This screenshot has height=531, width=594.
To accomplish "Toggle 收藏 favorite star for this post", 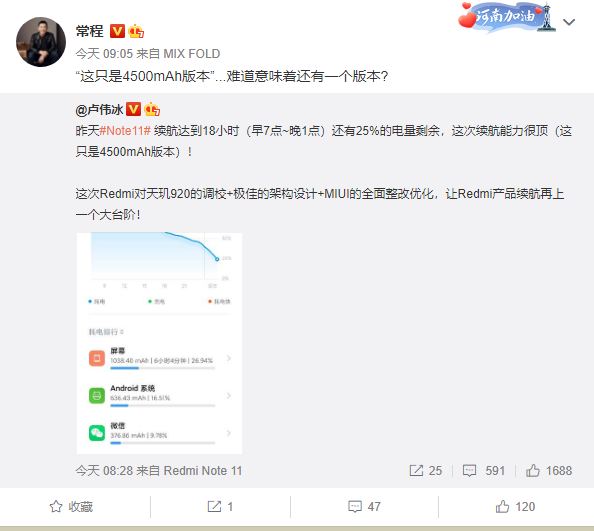I will (71, 507).
